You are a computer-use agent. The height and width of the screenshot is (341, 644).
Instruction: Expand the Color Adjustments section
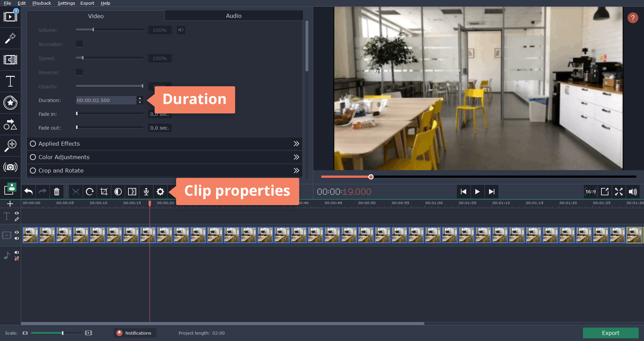(296, 157)
